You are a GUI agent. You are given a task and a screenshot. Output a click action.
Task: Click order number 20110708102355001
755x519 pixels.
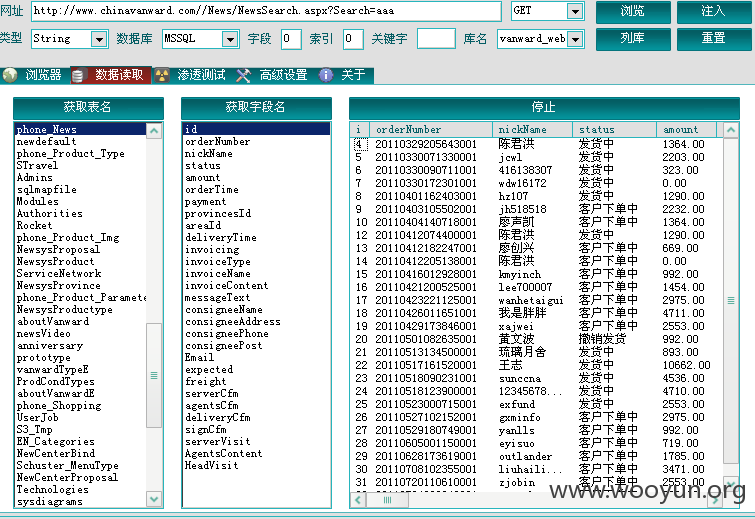[426, 469]
